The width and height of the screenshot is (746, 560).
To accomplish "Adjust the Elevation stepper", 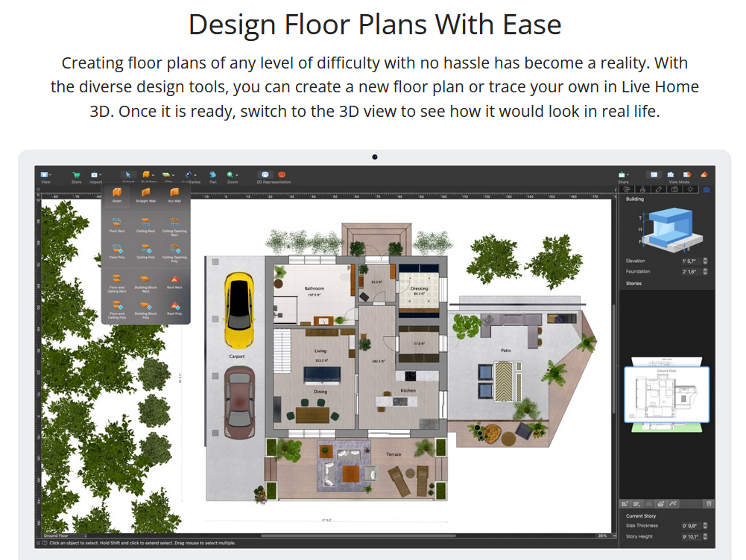I will (705, 261).
